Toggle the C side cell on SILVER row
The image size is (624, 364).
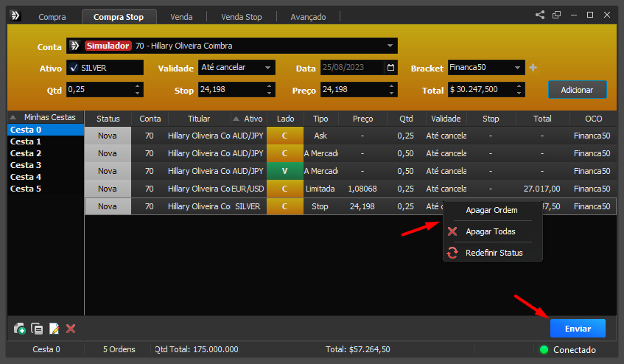pos(284,206)
